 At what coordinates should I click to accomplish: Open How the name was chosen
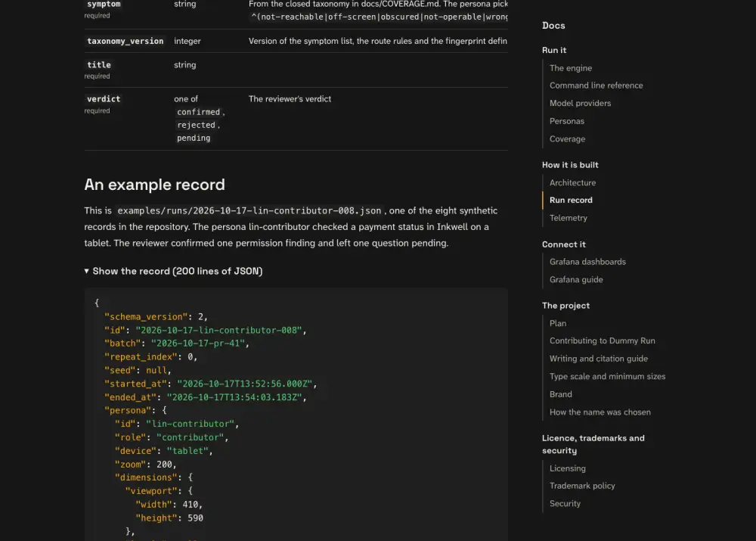600,412
